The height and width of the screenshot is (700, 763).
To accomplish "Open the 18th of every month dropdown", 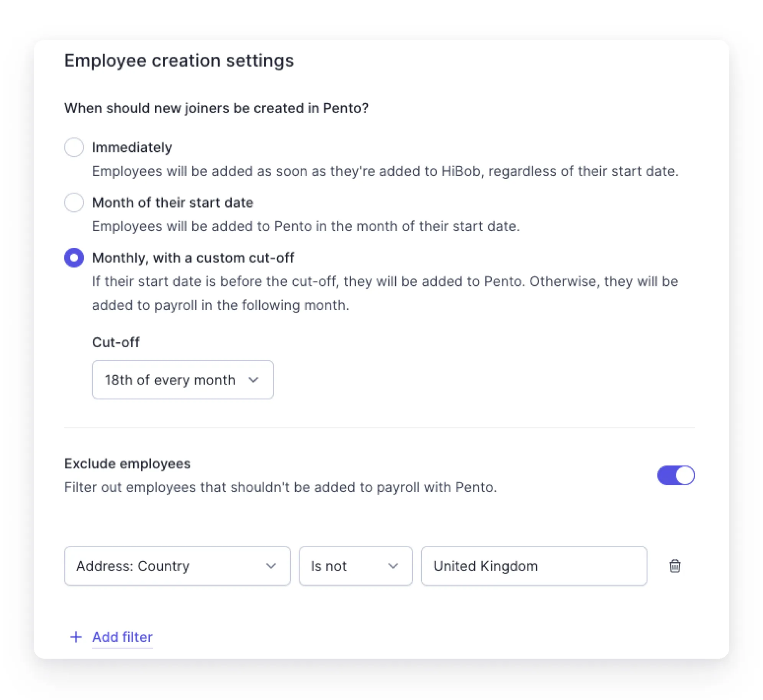I will [183, 379].
